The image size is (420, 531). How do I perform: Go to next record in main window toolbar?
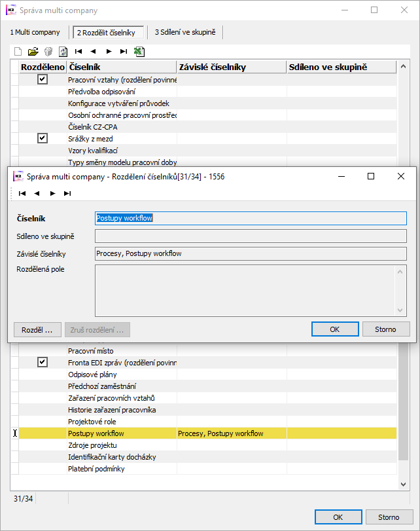point(109,52)
